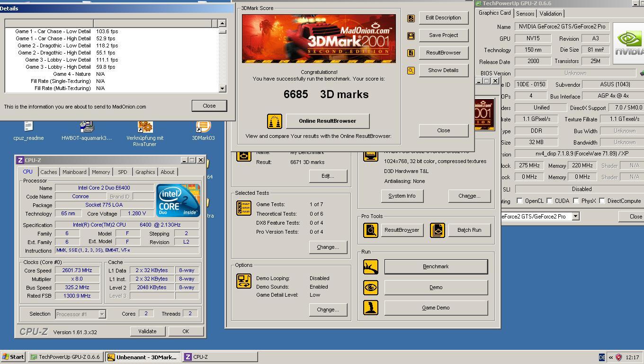This screenshot has width=644, height=364.
Task: Click the Save Project button
Action: click(443, 36)
